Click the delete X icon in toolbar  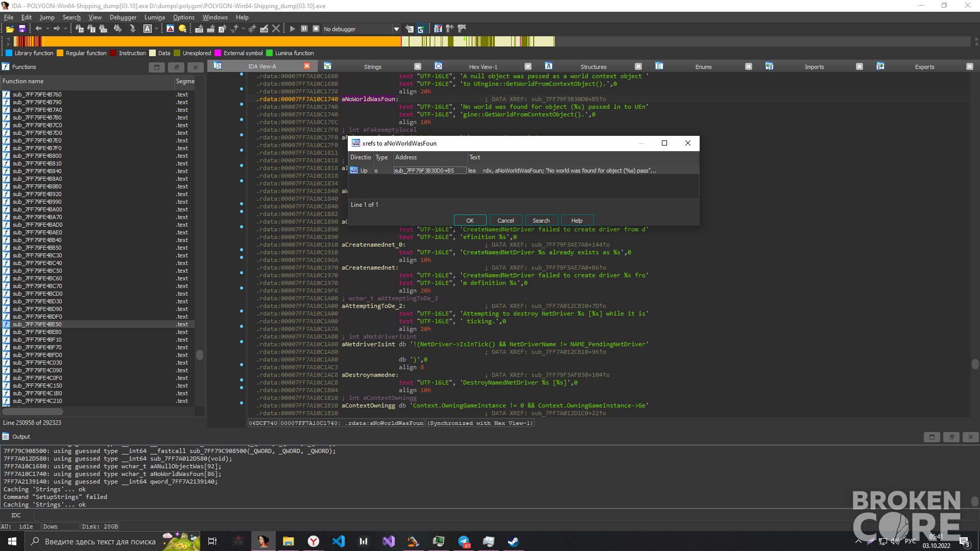click(276, 29)
